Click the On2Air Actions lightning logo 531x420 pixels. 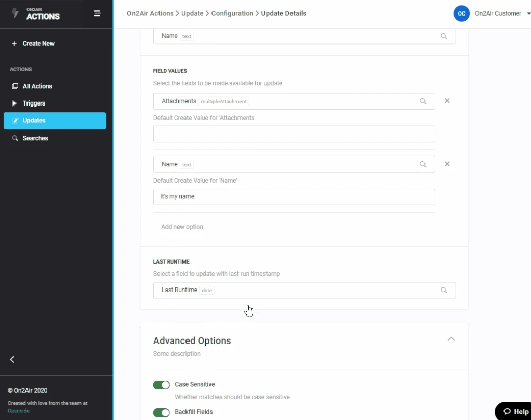[15, 14]
